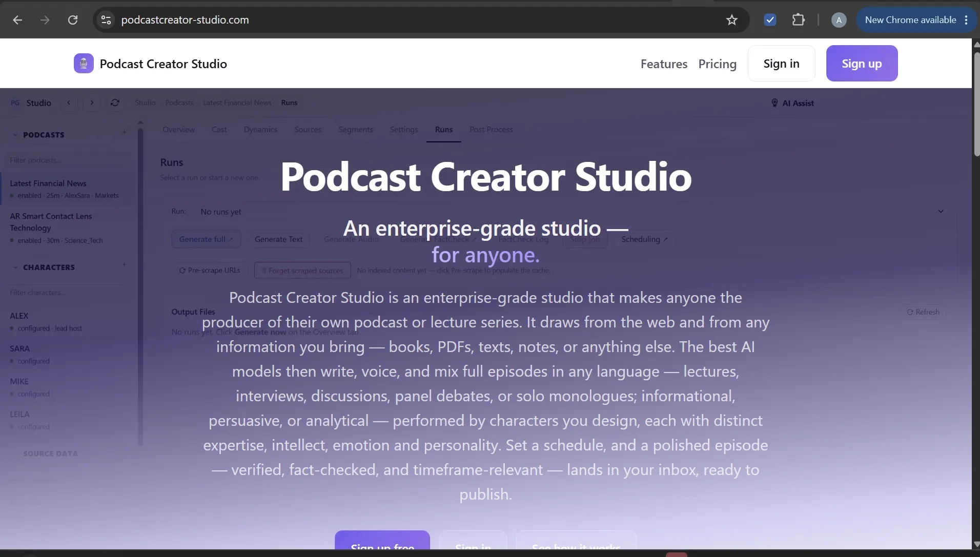Switch to the Settings tab
Image resolution: width=980 pixels, height=557 pixels.
(403, 130)
